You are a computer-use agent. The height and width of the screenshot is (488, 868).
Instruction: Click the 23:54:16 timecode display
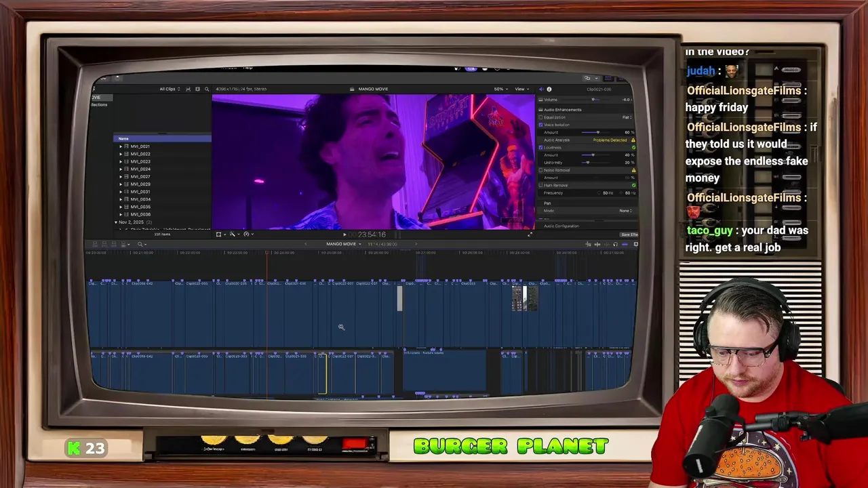pyautogui.click(x=372, y=235)
